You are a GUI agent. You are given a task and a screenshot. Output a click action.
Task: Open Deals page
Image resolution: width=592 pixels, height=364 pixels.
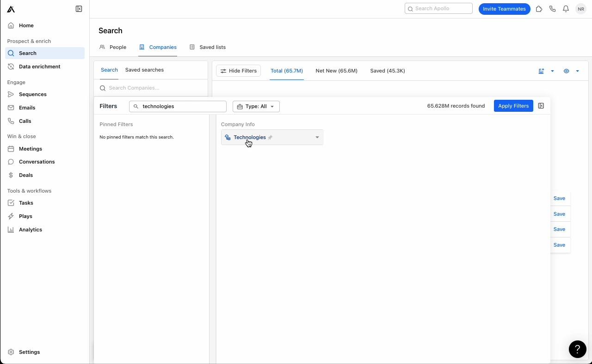tap(45, 175)
